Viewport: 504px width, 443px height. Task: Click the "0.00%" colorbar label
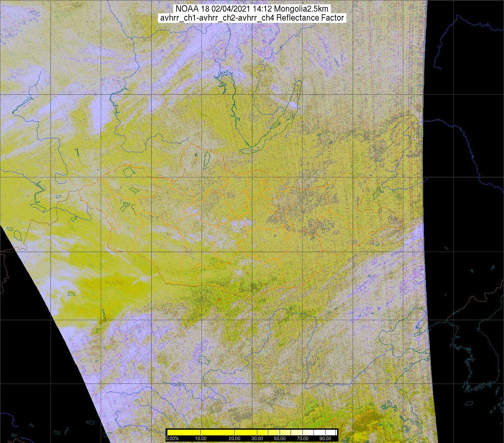tap(172, 438)
